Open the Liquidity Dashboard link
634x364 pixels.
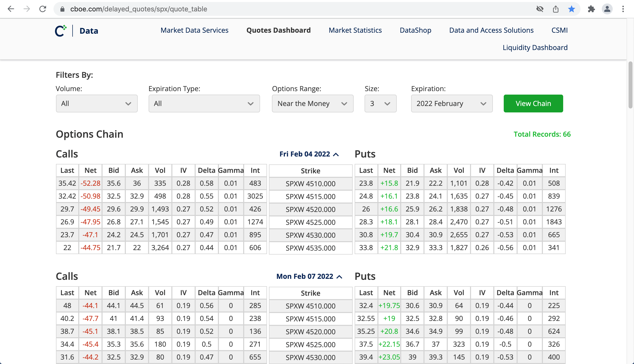[x=535, y=48]
